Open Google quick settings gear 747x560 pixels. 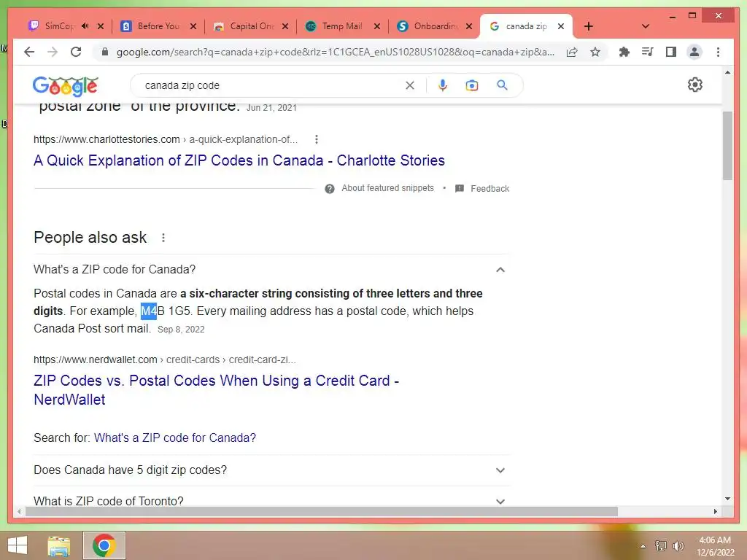click(694, 85)
